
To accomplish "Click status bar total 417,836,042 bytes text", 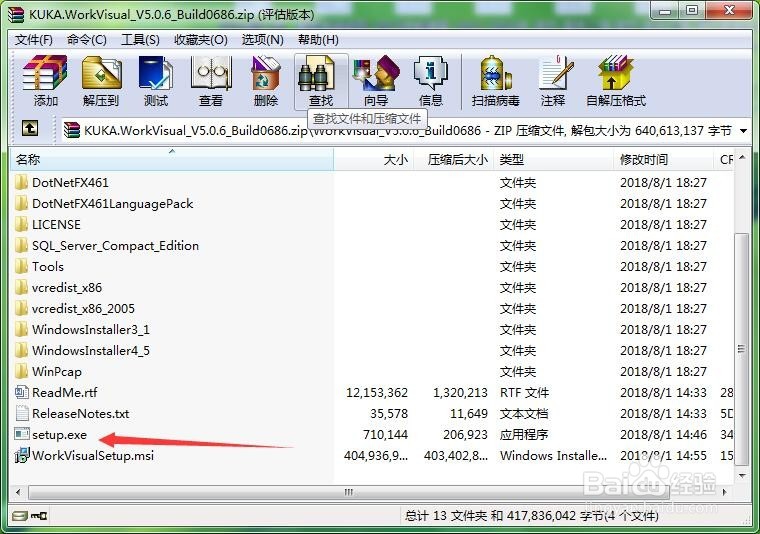I will pyautogui.click(x=531, y=516).
